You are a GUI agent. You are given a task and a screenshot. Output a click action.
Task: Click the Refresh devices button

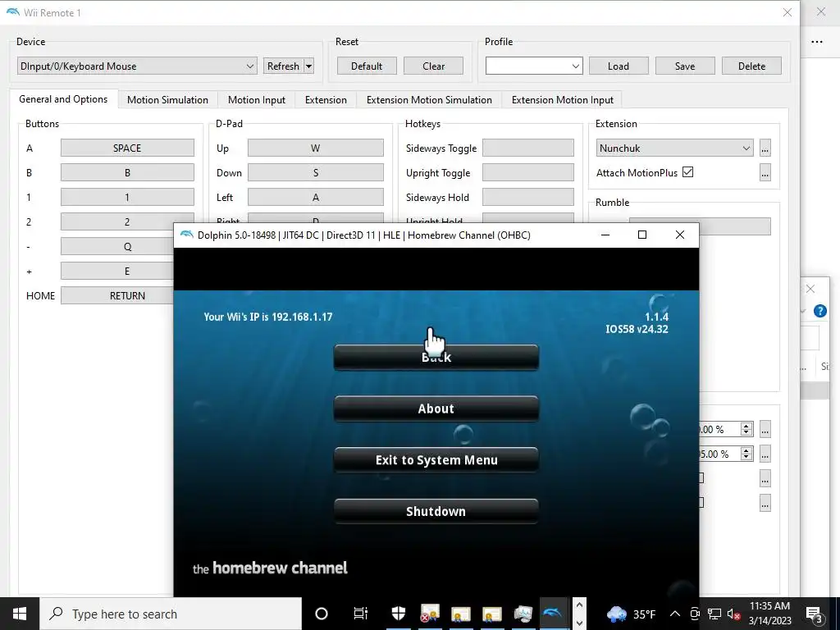pos(283,66)
